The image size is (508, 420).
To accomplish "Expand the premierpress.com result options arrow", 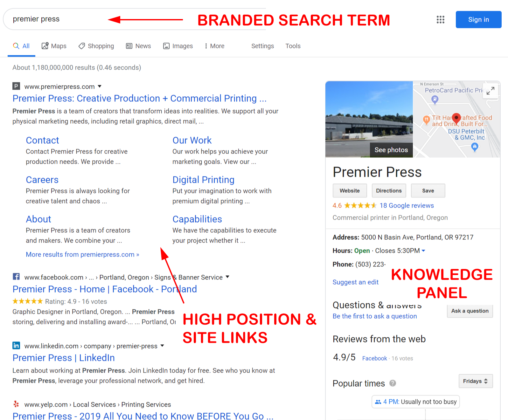I will point(100,86).
